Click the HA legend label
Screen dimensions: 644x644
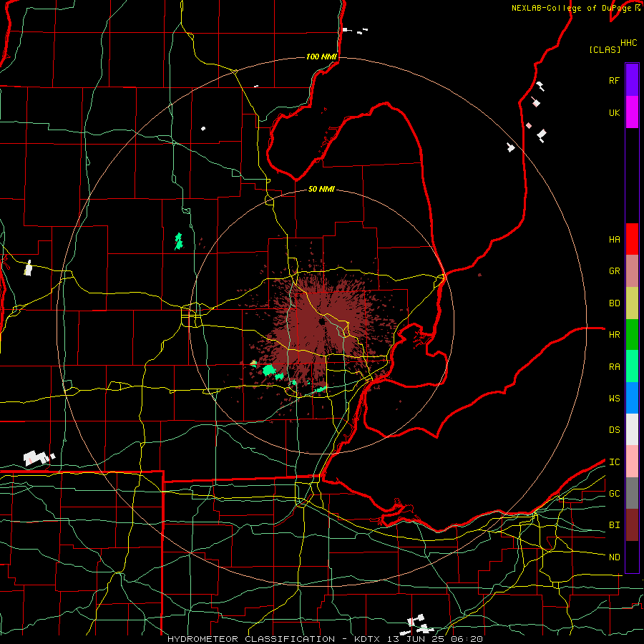[614, 239]
